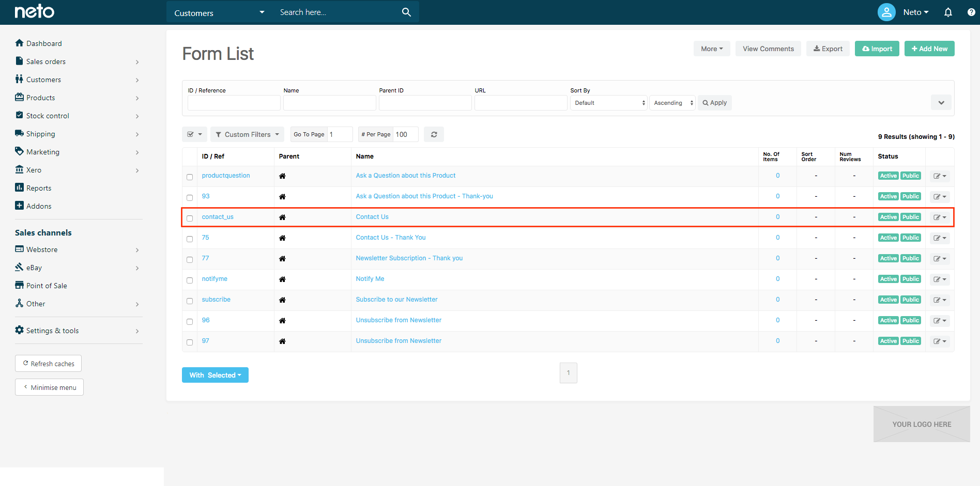
Task: Click home parent icon in row 75
Action: point(282,238)
